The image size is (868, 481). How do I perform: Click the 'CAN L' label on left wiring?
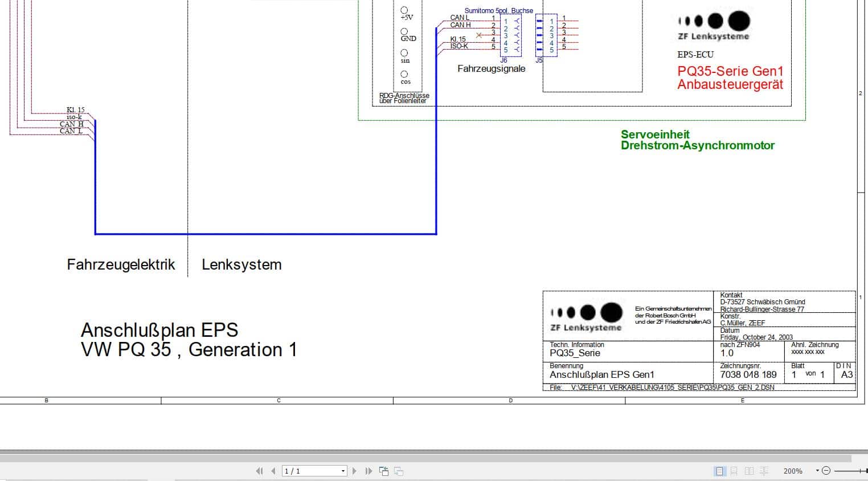click(x=71, y=131)
